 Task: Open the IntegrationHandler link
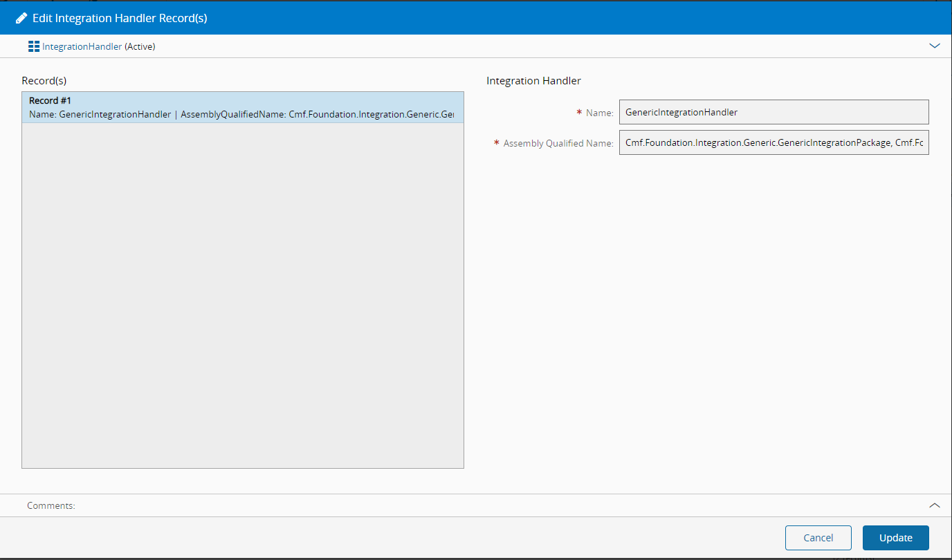(82, 46)
